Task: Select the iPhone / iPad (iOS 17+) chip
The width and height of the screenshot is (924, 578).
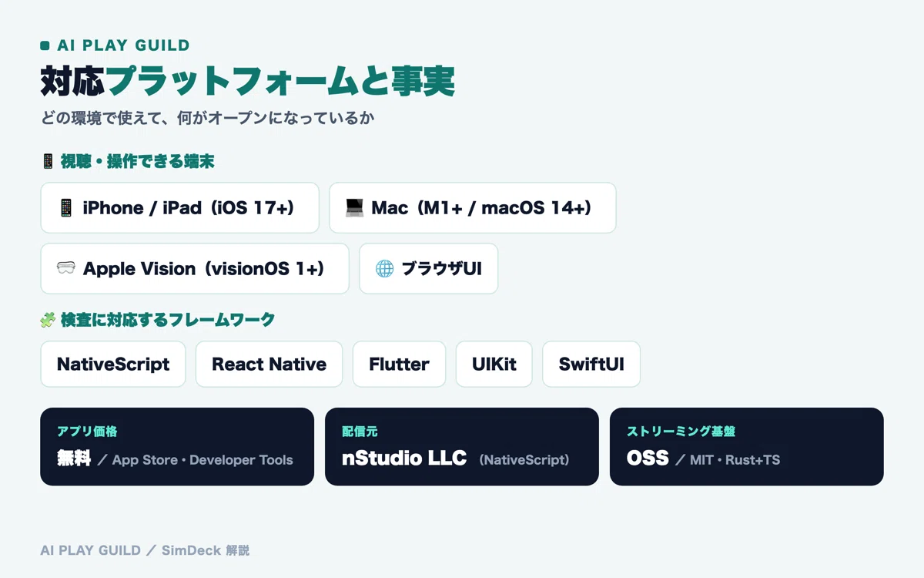Action: 179,208
